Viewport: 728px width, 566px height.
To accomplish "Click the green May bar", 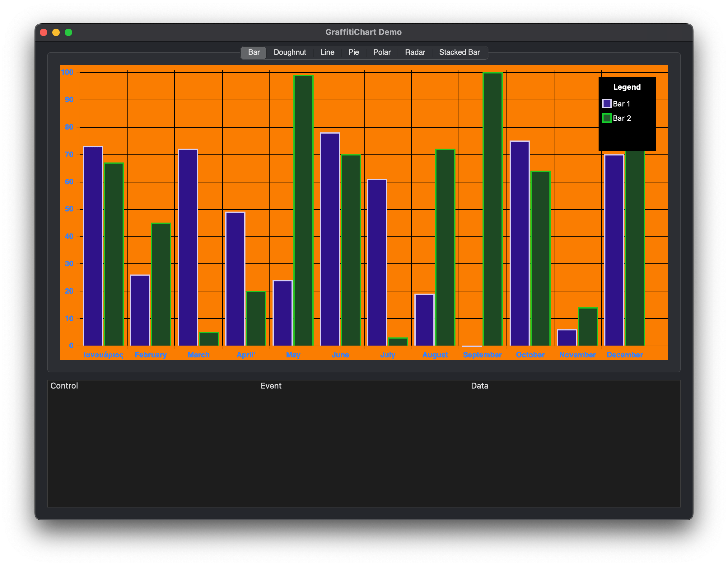I will [x=303, y=210].
